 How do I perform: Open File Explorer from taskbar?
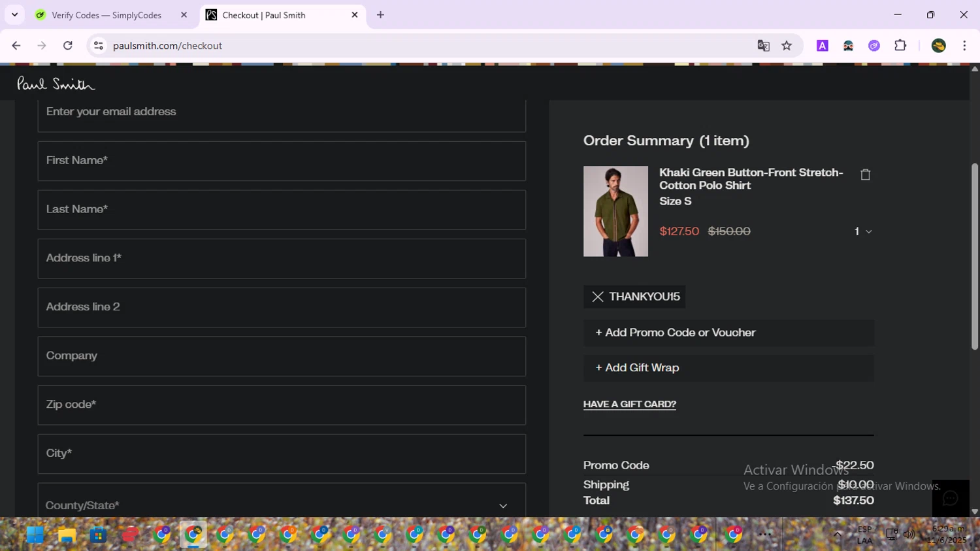click(67, 535)
